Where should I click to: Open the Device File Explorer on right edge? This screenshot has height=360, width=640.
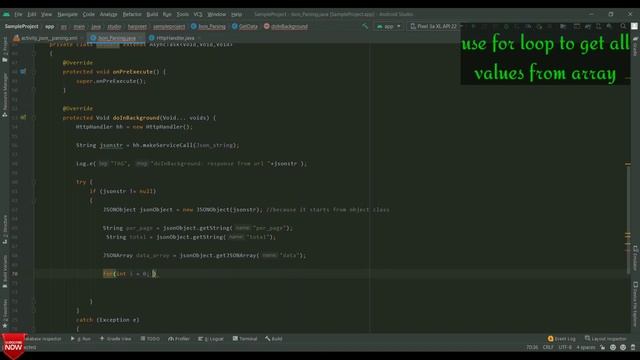coord(636,303)
